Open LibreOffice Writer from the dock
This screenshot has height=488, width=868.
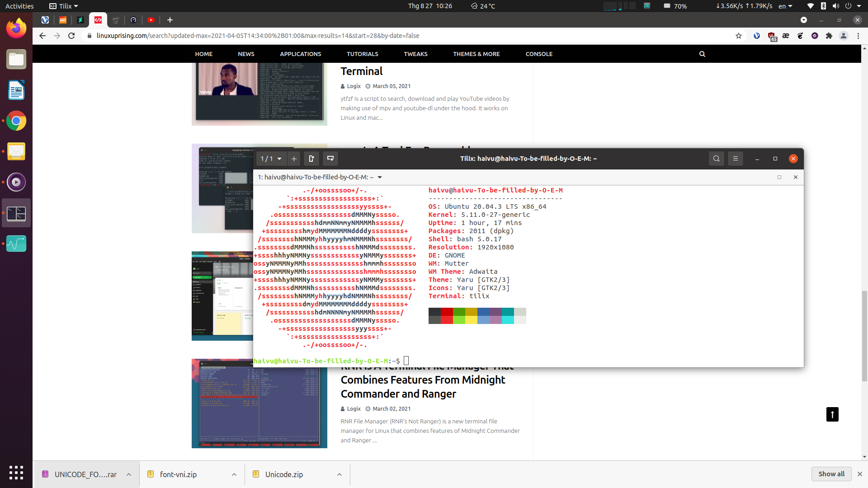pyautogui.click(x=16, y=90)
